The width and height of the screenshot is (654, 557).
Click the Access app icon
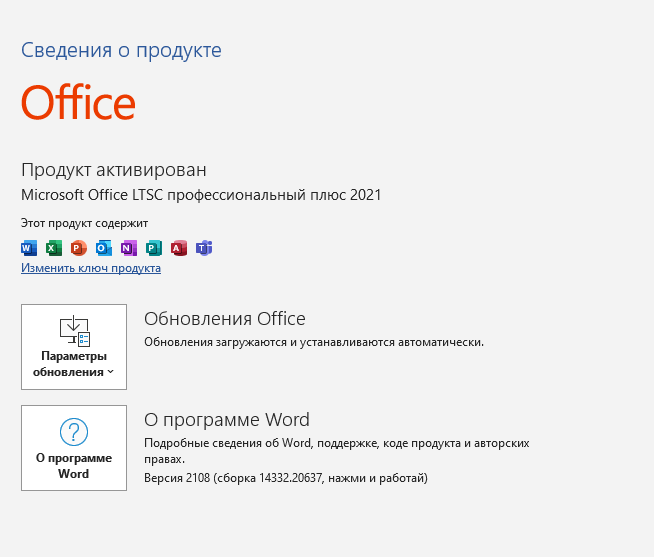(x=179, y=248)
